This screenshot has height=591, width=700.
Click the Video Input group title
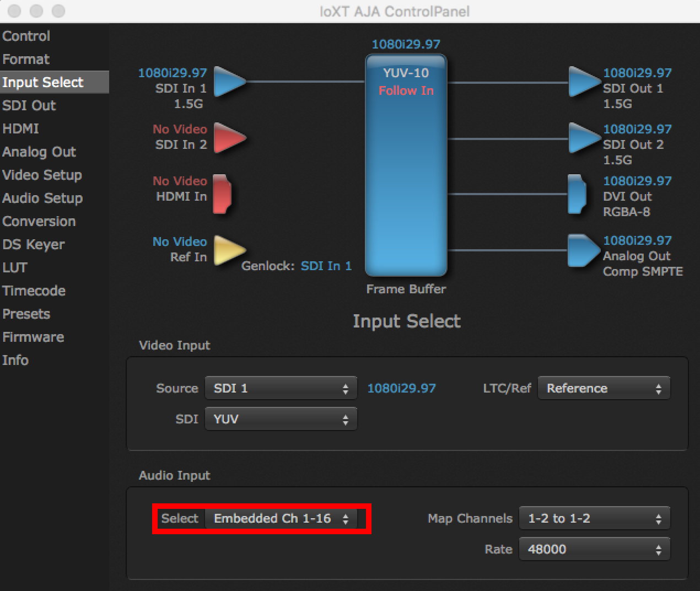pos(175,345)
